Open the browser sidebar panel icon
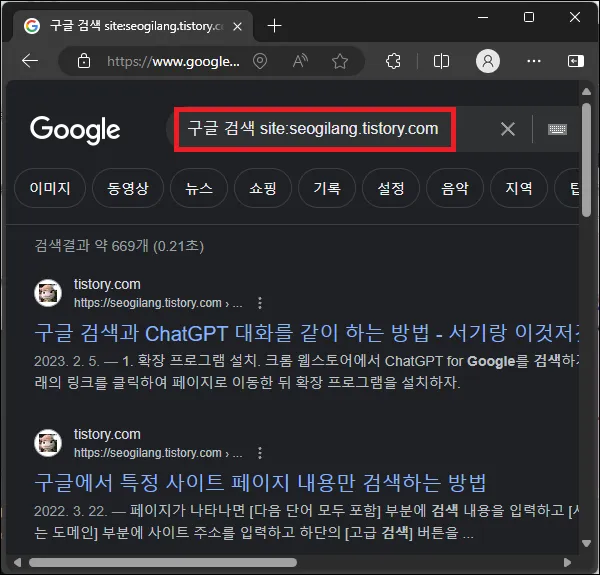 (576, 61)
